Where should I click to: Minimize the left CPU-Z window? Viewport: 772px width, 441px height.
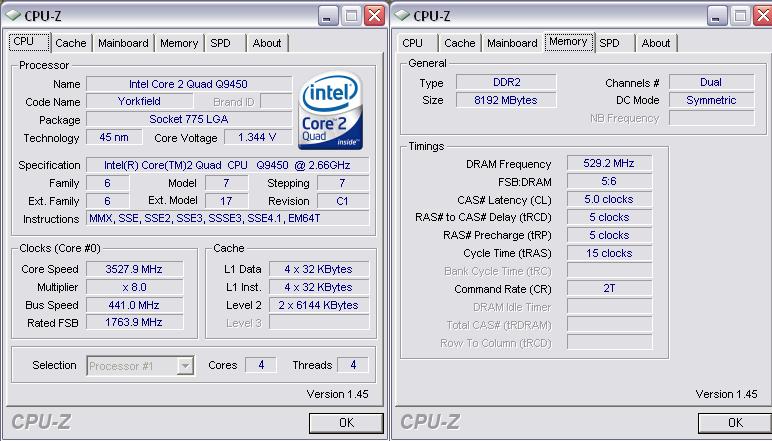[328, 16]
